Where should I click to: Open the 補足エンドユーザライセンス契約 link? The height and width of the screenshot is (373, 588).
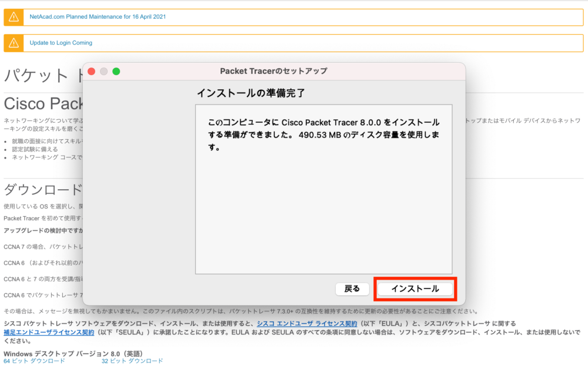coord(49,332)
